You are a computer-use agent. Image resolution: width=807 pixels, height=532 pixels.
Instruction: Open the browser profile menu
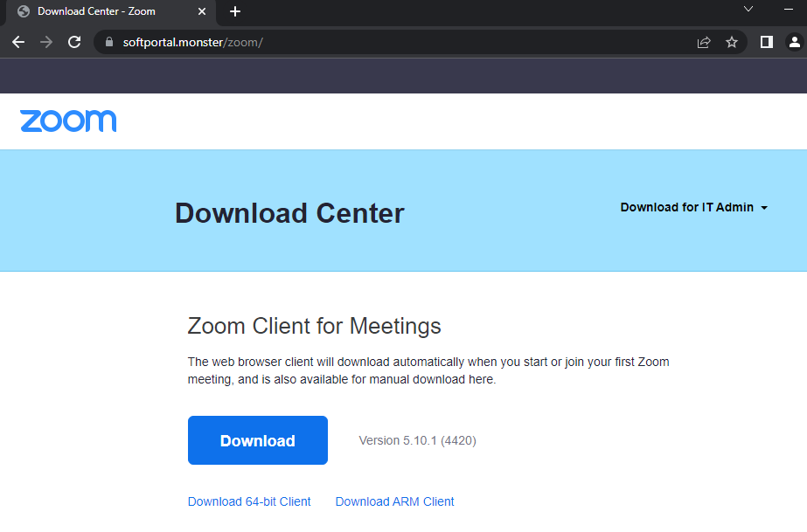point(795,42)
